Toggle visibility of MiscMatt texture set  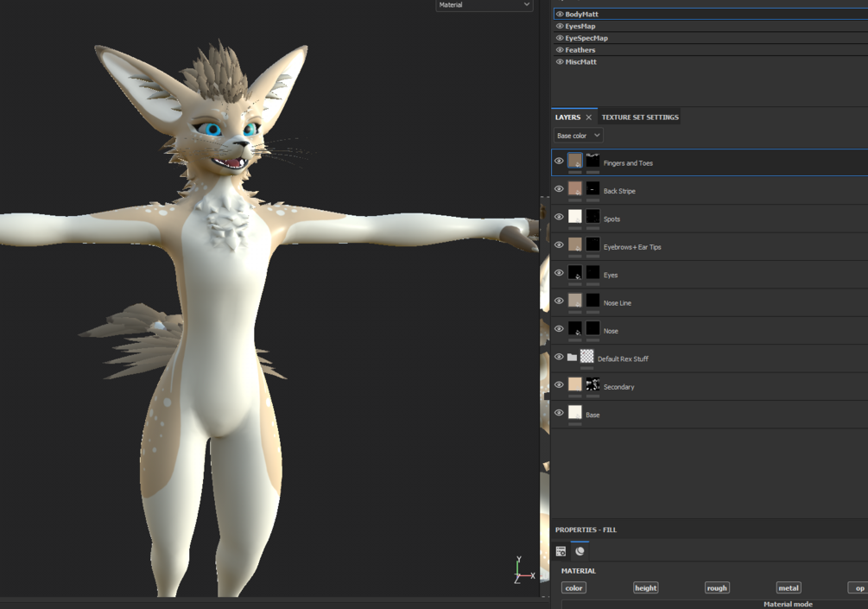560,62
